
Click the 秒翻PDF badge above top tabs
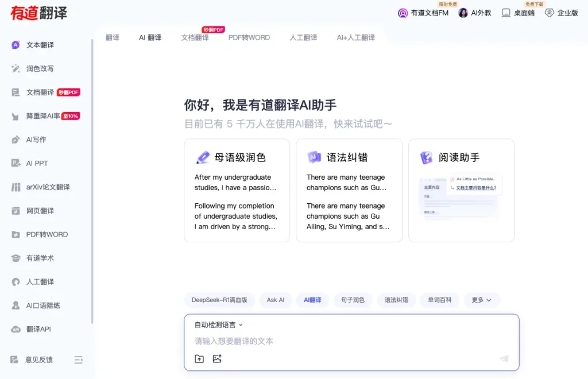(x=213, y=30)
